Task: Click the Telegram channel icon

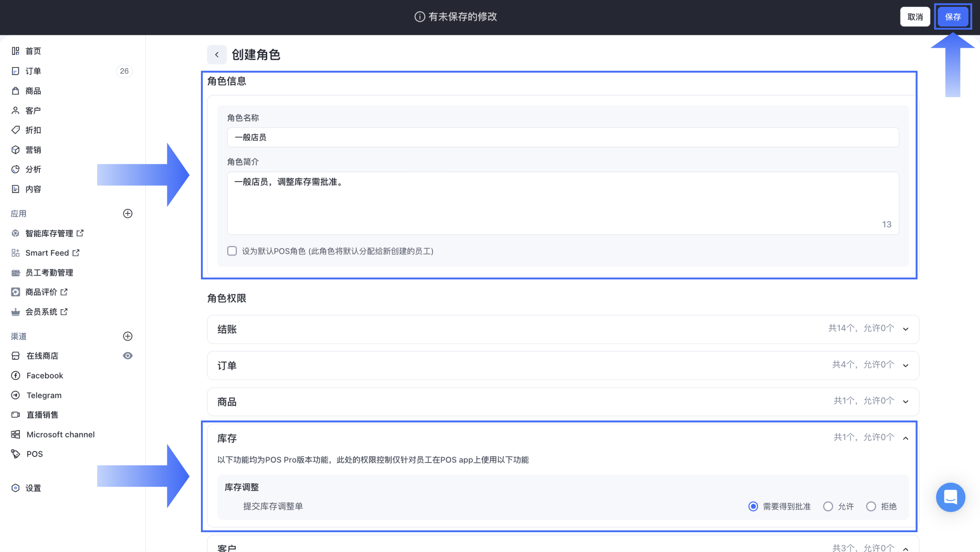Action: (x=15, y=395)
